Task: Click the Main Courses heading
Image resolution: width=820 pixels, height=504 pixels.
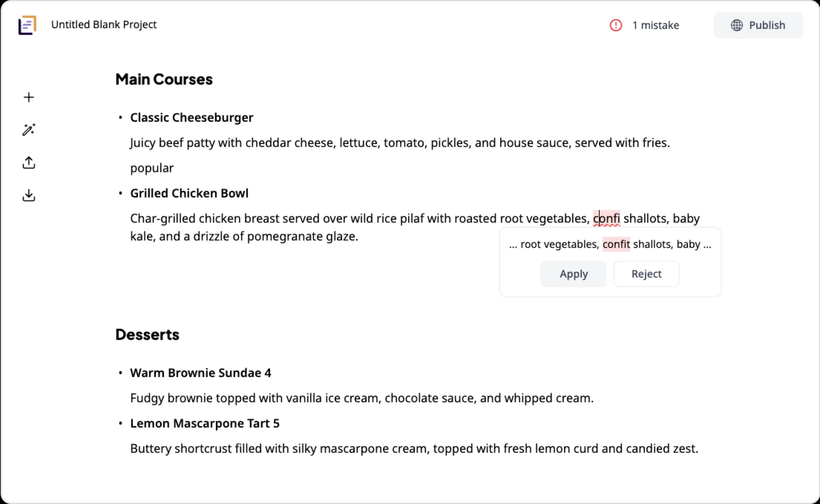Action: (x=164, y=79)
